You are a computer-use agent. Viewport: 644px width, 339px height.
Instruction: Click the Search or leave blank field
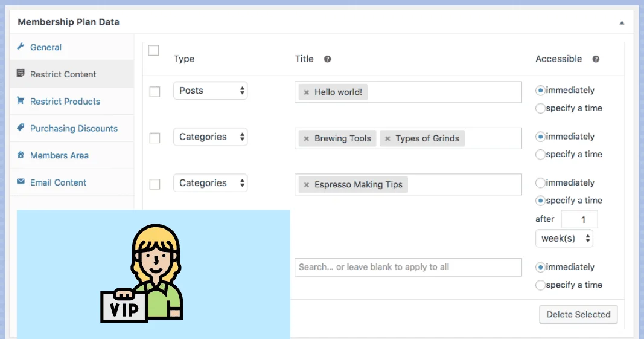(408, 268)
